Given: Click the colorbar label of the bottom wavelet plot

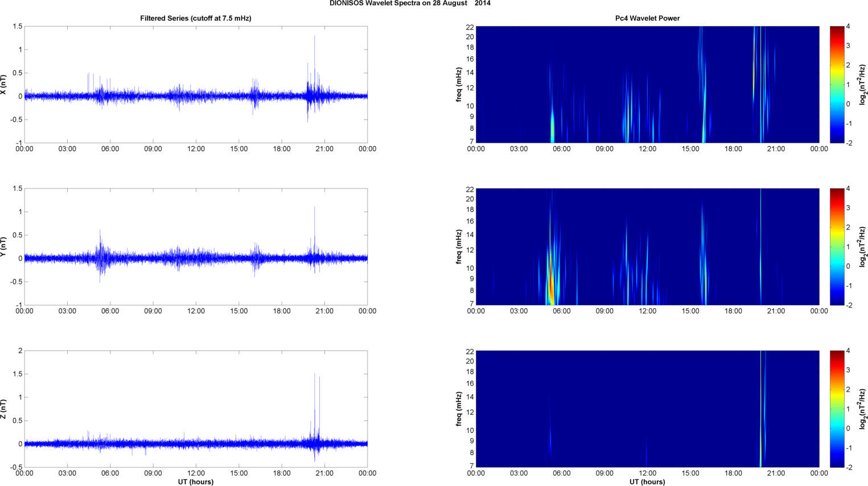Looking at the screenshot, I should 863,409.
